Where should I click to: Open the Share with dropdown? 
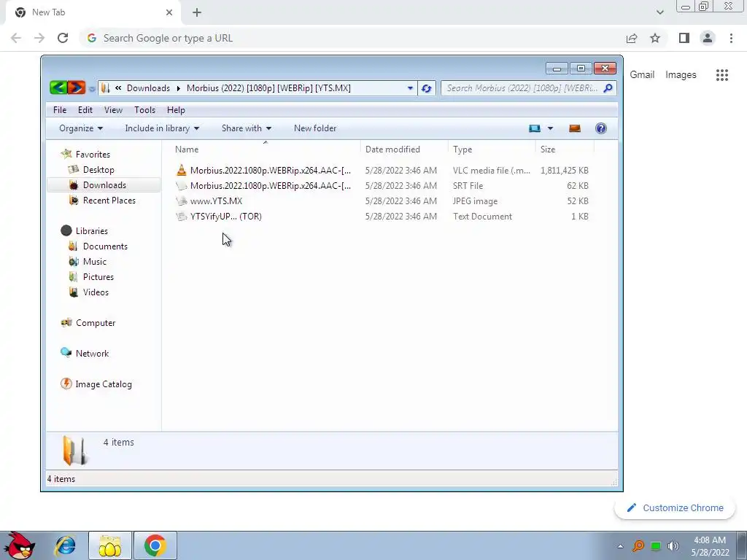(247, 128)
